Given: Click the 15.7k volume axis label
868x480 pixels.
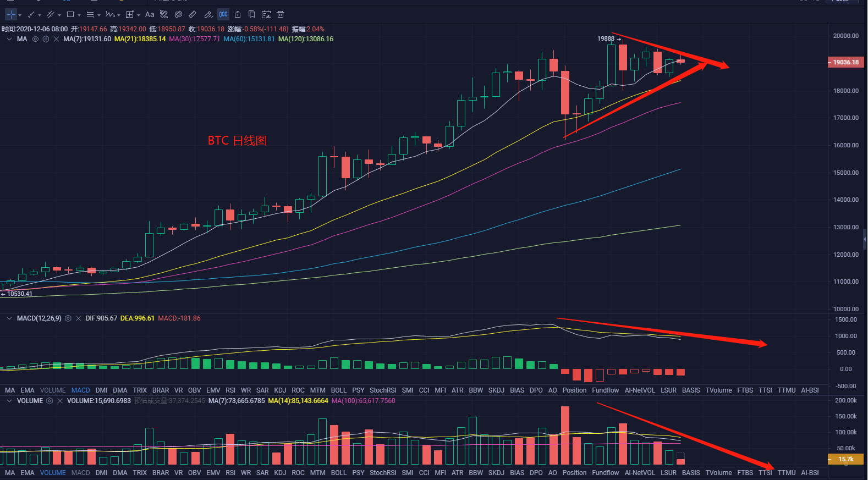Looking at the screenshot, I should coord(845,459).
